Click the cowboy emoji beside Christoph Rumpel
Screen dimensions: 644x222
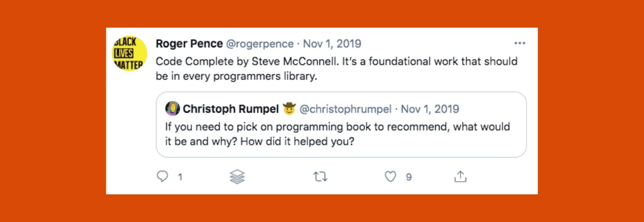(289, 109)
